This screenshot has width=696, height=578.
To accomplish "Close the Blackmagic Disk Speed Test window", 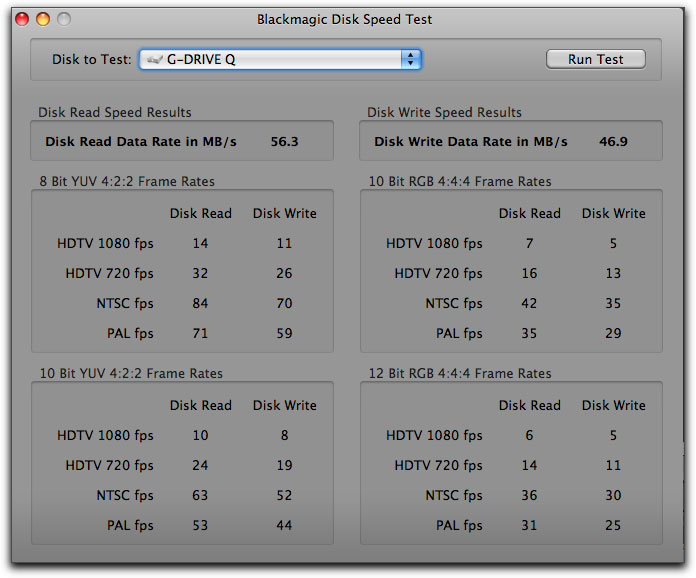I will click(23, 19).
